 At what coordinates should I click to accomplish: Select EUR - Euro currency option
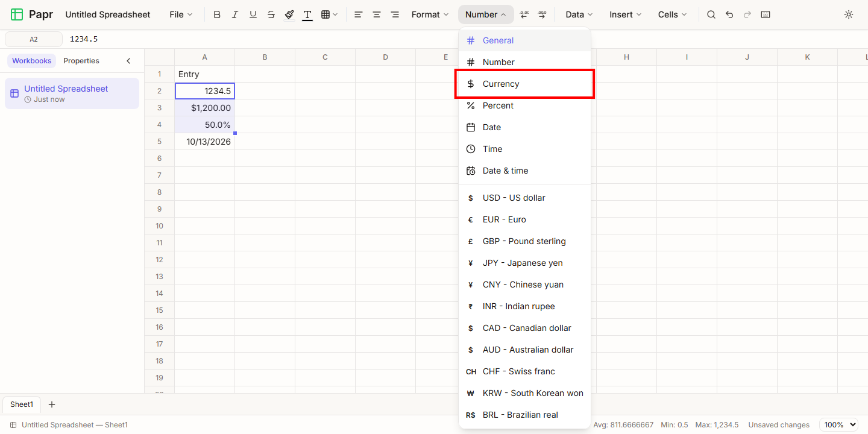(524, 219)
